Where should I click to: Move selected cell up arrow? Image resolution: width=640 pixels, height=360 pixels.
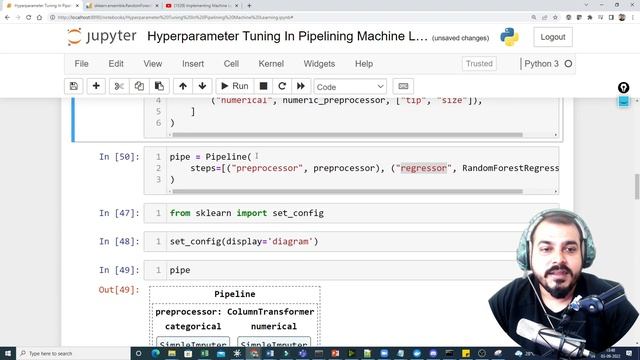pos(183,86)
